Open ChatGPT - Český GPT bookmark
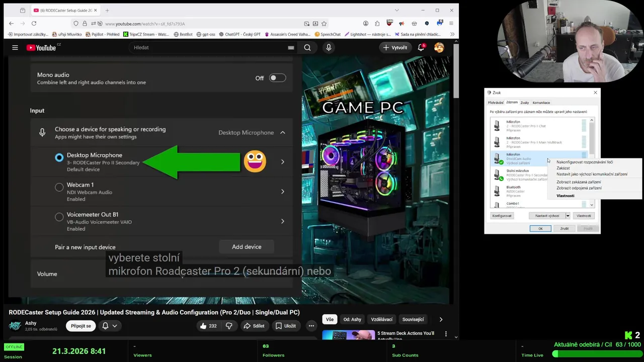Image resolution: width=644 pixels, height=362 pixels. [x=239, y=34]
